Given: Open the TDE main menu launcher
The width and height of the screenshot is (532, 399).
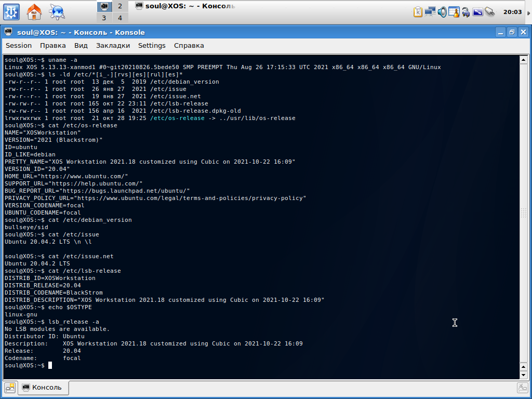Looking at the screenshot, I should [11, 12].
